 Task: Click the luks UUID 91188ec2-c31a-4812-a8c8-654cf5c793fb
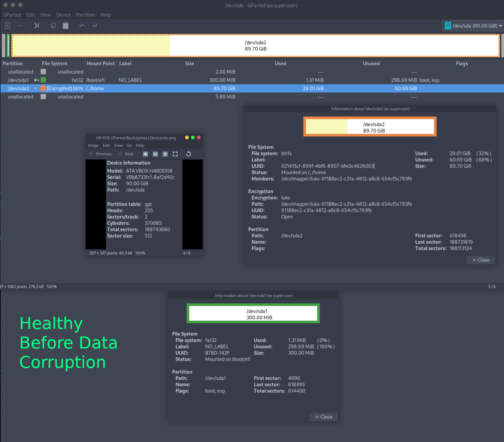pyautogui.click(x=326, y=210)
